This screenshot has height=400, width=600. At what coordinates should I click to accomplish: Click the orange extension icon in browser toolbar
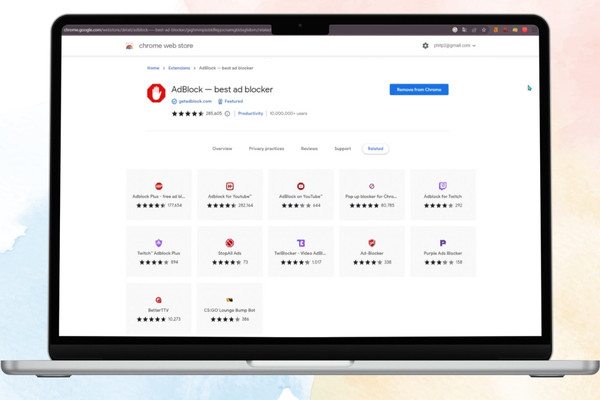[496, 30]
